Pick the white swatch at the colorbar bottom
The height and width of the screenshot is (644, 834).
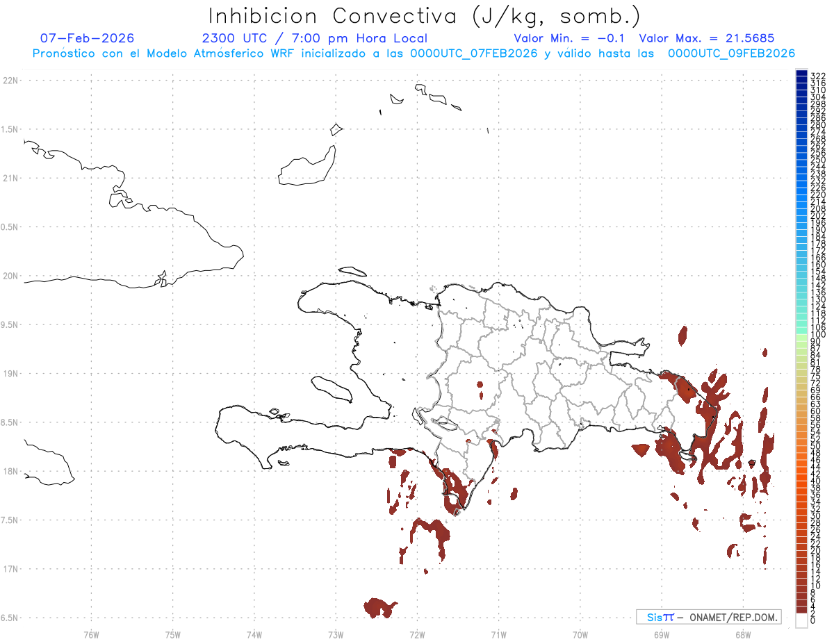[801, 620]
